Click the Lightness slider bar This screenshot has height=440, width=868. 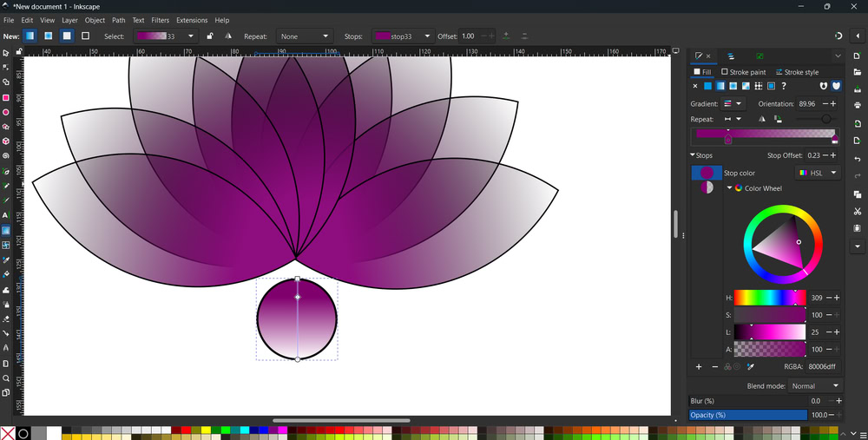pyautogui.click(x=769, y=332)
